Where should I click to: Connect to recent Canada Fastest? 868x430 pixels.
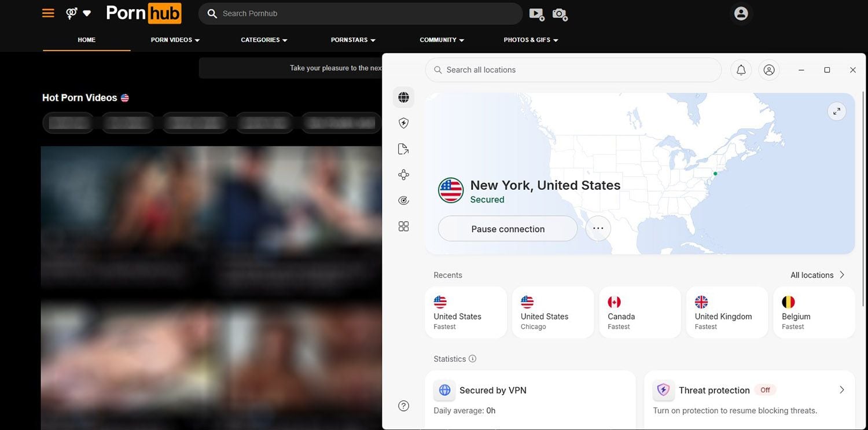639,313
